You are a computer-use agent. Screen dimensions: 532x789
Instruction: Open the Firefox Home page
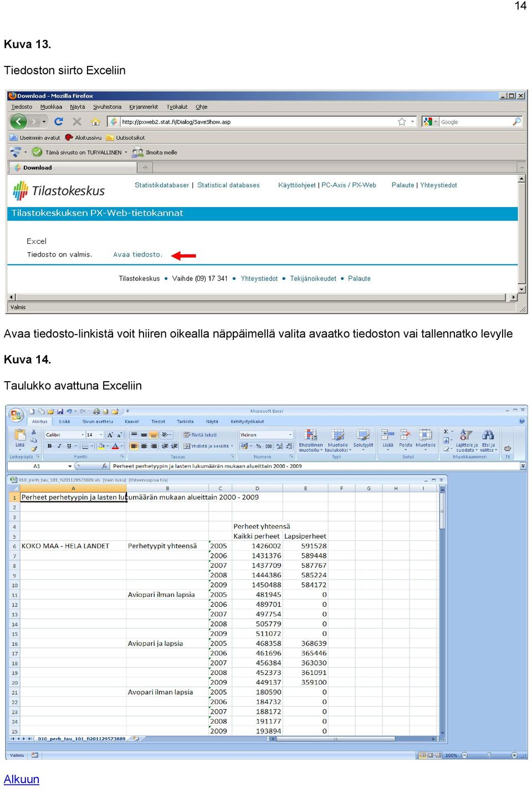tap(95, 121)
